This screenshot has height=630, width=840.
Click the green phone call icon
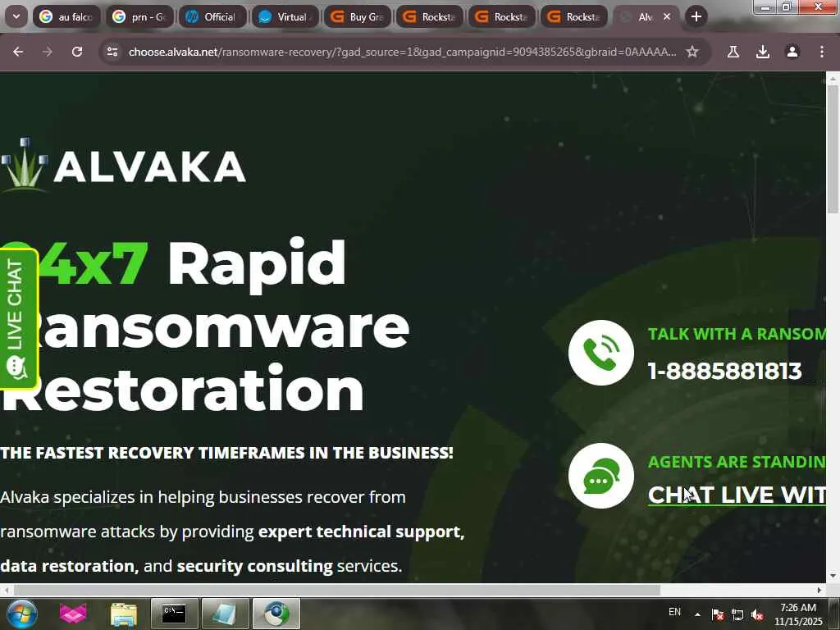(600, 353)
